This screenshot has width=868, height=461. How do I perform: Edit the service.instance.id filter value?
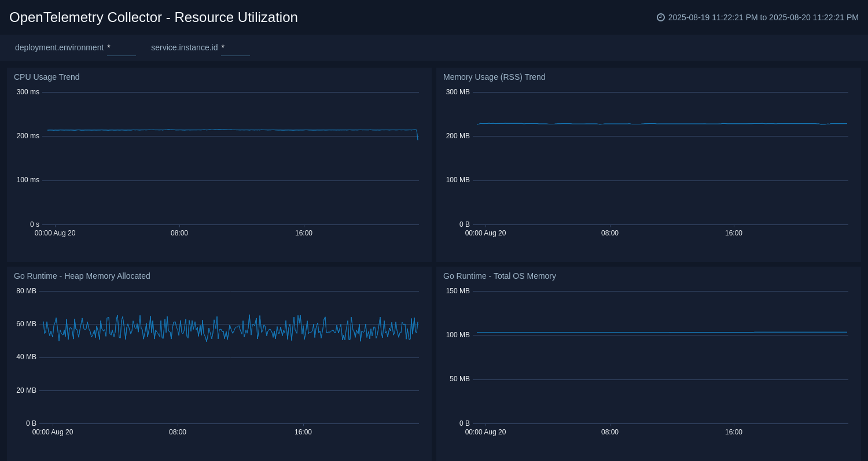pos(235,48)
